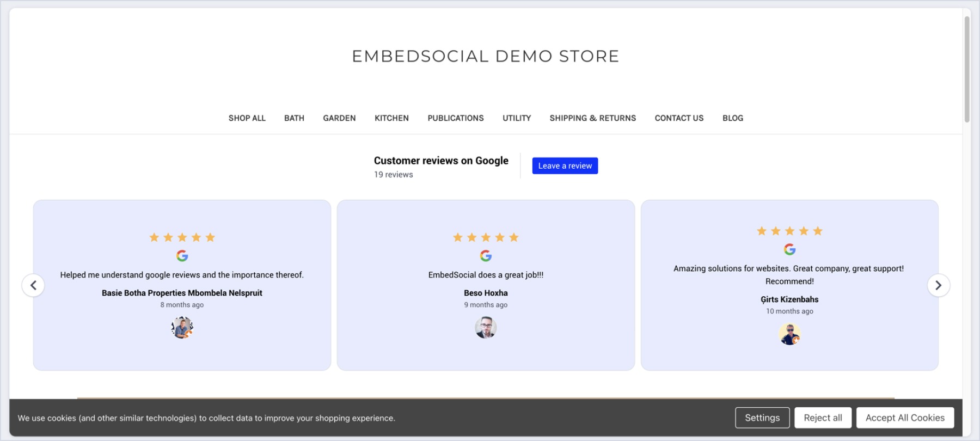Viewport: 980px width, 441px height.
Task: Click Google logo in Beso Hoxha review
Action: [486, 255]
